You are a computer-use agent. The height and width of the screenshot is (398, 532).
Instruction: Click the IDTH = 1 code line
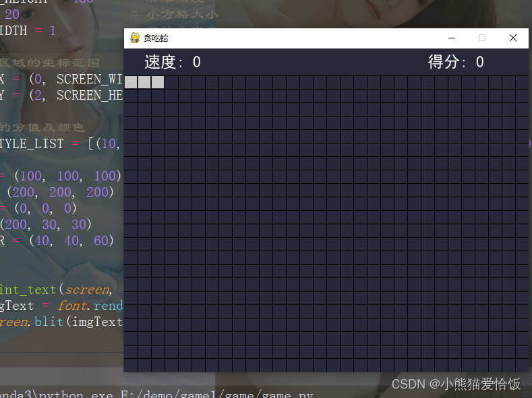[28, 31]
